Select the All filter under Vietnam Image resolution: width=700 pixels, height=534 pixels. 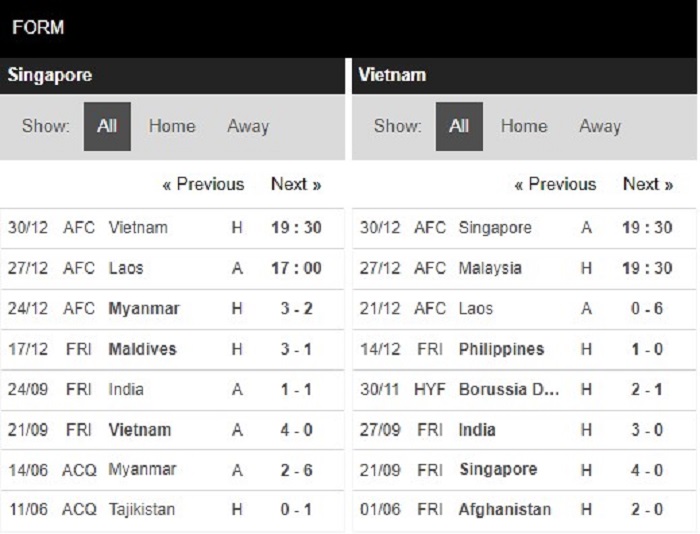click(x=459, y=126)
